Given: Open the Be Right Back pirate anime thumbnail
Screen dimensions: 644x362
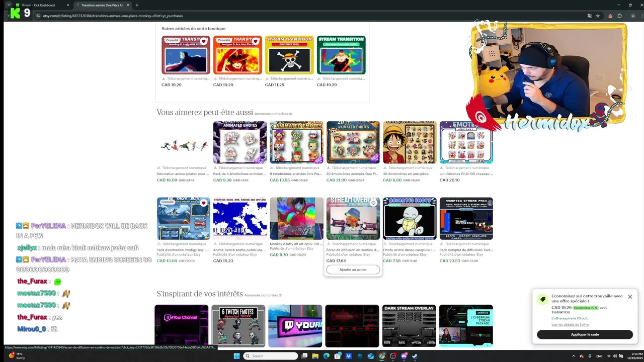Looking at the screenshot, I should (x=240, y=219).
